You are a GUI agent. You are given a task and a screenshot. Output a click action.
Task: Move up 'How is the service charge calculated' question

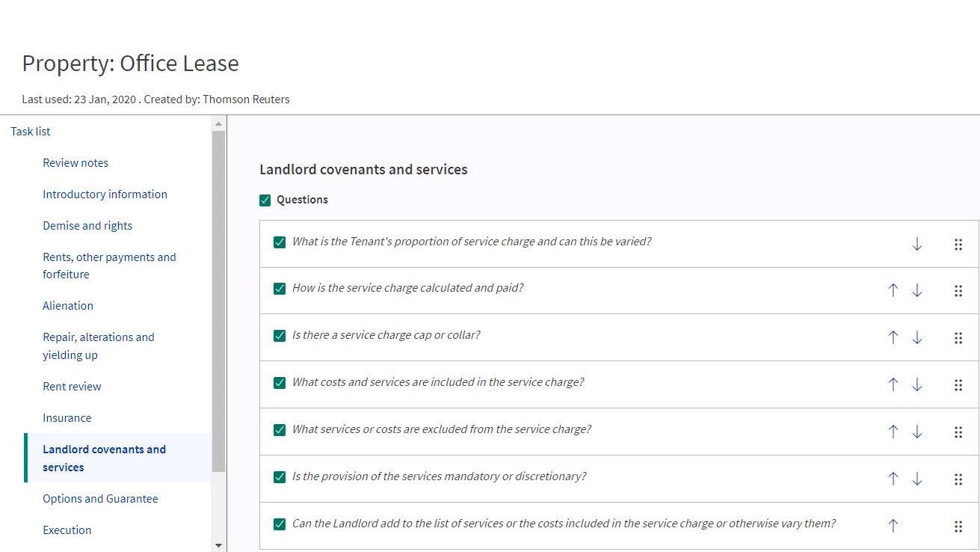pyautogui.click(x=893, y=291)
